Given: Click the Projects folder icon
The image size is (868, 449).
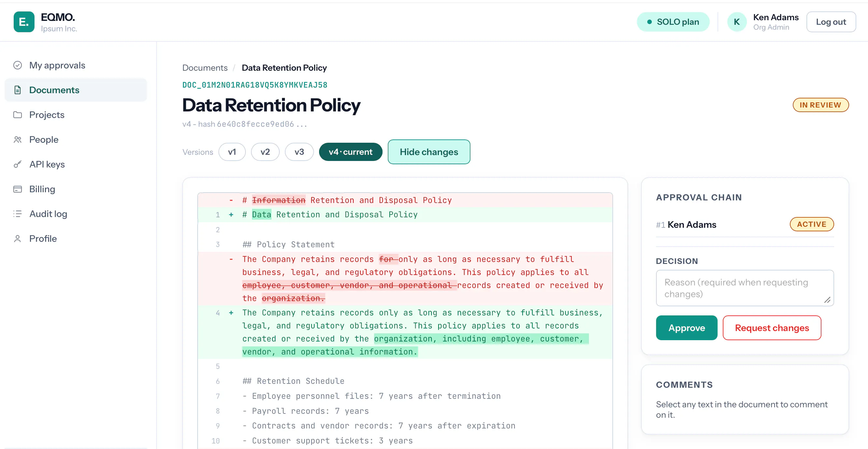Looking at the screenshot, I should coord(18,115).
